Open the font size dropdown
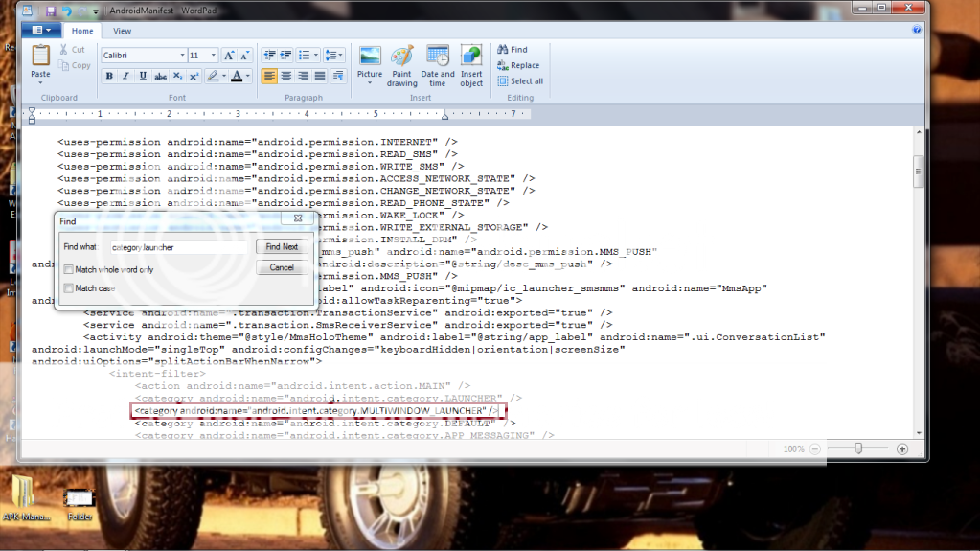The height and width of the screenshot is (551, 980). click(213, 55)
